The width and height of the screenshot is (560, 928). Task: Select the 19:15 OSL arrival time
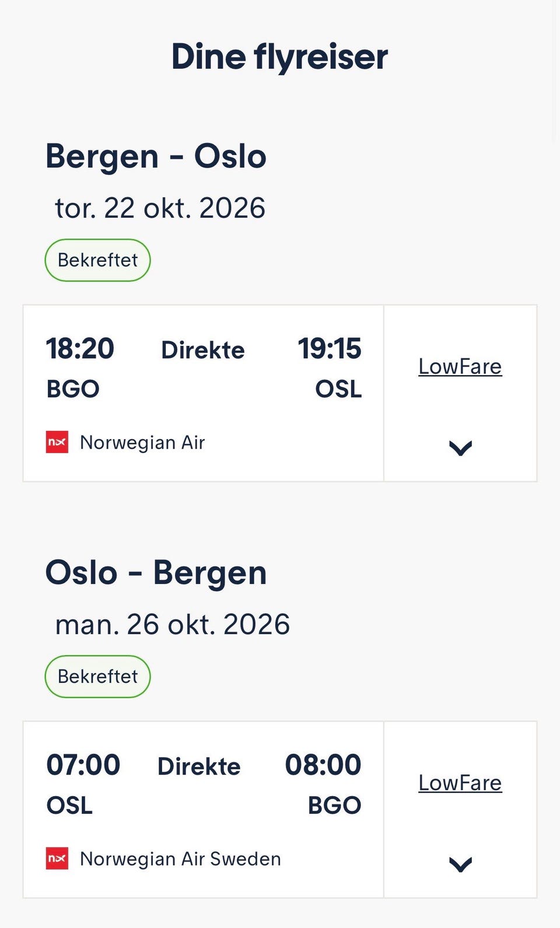pyautogui.click(x=330, y=349)
